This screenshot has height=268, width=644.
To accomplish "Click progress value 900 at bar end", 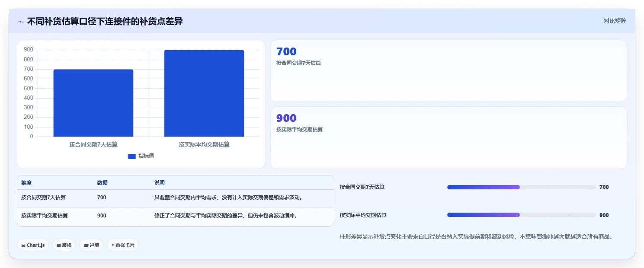I will pos(604,215).
